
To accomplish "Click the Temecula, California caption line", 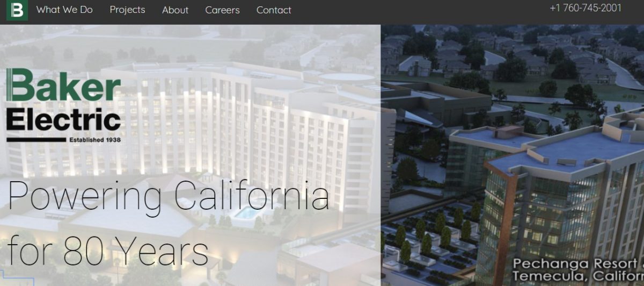I will (578, 276).
